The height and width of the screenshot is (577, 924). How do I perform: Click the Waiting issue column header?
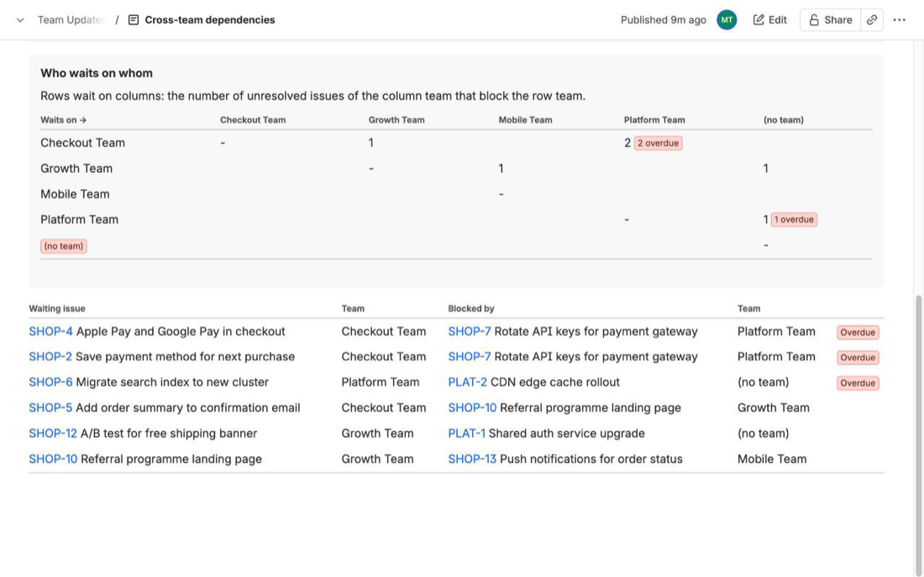(x=57, y=308)
